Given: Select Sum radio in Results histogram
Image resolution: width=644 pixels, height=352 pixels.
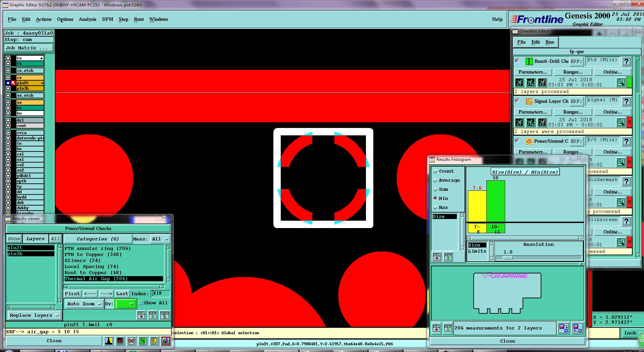Looking at the screenshot, I should [435, 189].
